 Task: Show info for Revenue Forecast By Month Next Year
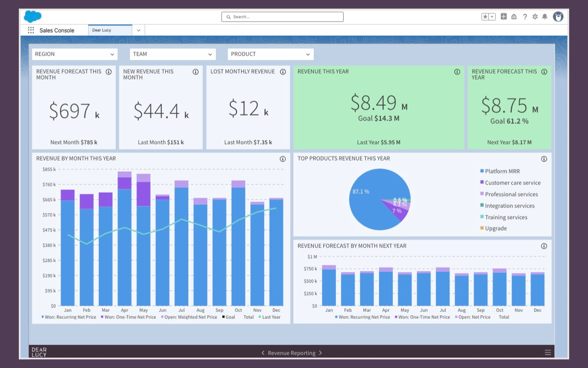click(544, 246)
